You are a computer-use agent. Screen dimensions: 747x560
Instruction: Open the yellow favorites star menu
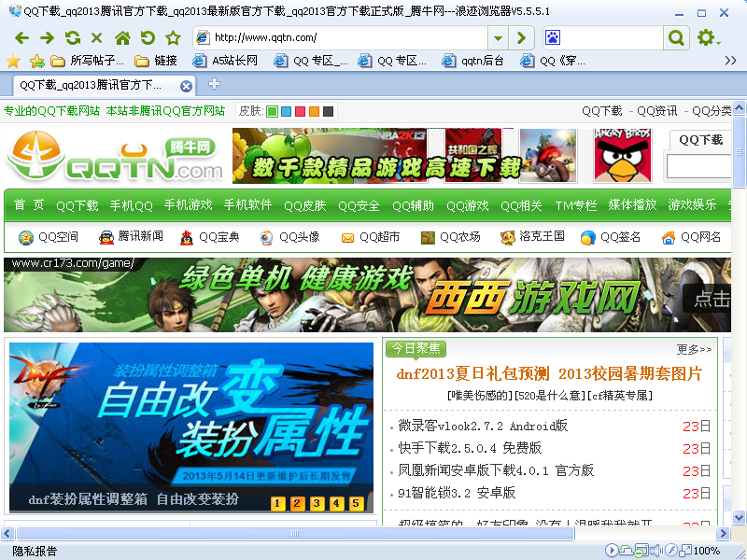13,61
